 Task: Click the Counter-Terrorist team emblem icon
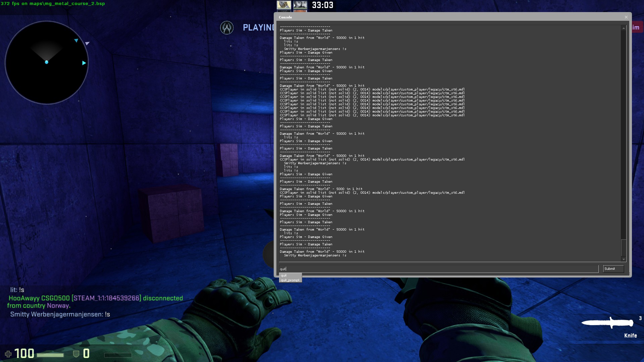pyautogui.click(x=227, y=27)
